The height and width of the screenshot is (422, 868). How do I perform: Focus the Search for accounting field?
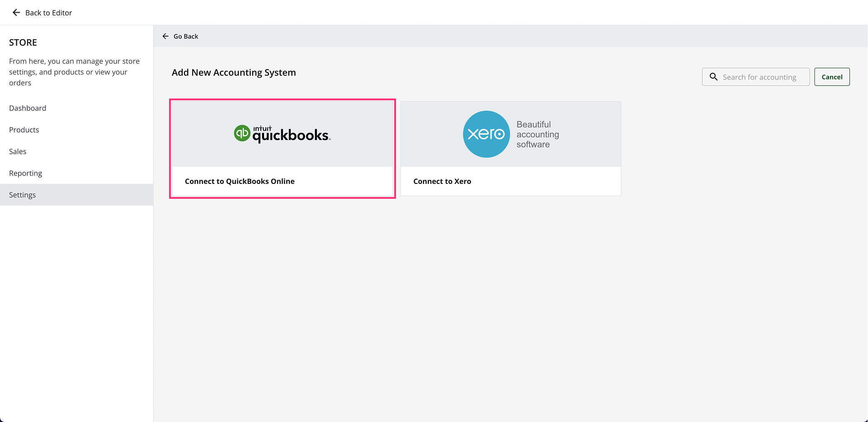coord(756,77)
